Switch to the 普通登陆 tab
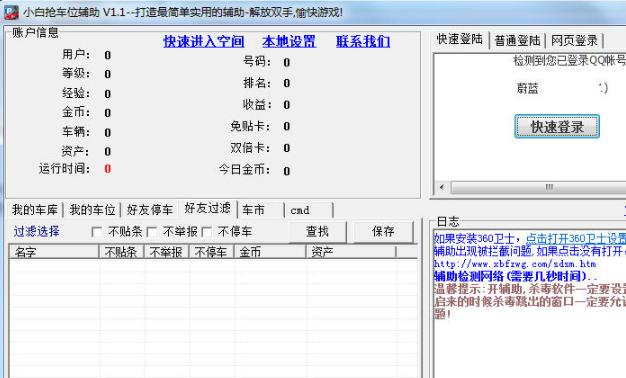The width and height of the screenshot is (626, 378). pos(517,40)
